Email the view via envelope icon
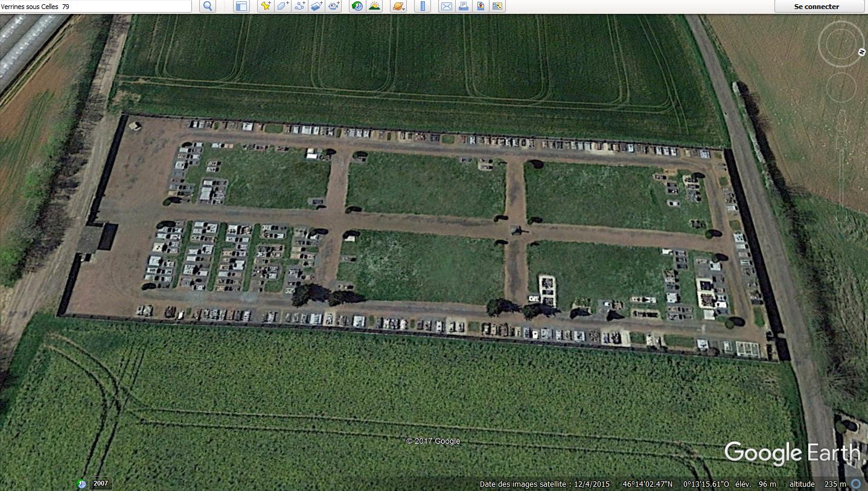This screenshot has width=868, height=491. [x=447, y=6]
